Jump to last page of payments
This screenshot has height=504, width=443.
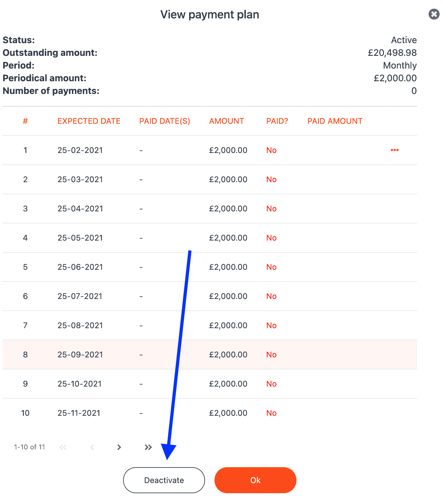click(x=148, y=447)
